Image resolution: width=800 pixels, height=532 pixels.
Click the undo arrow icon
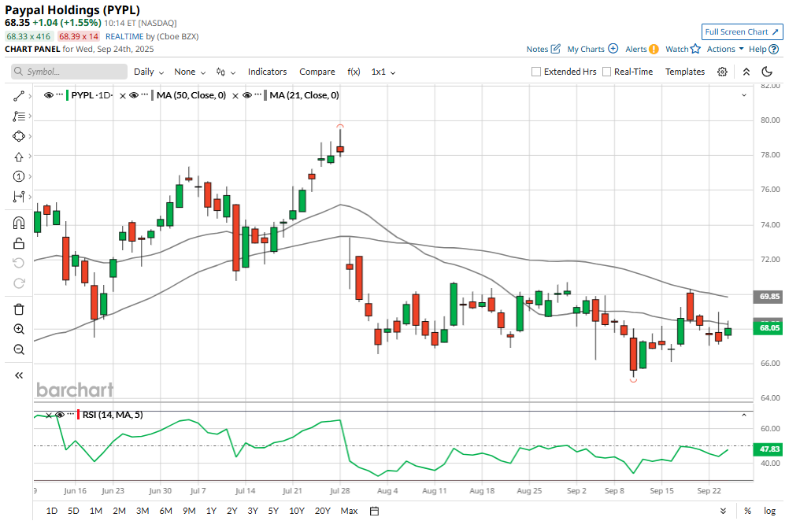pos(19,263)
